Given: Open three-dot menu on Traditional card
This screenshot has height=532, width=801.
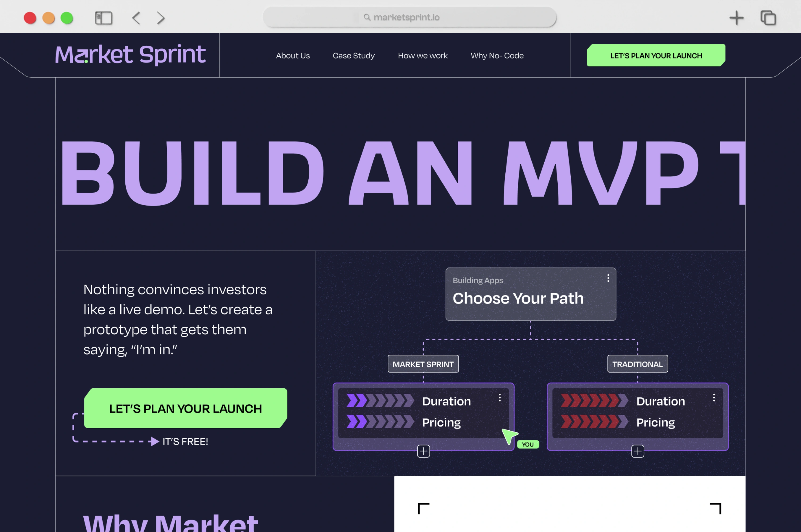Looking at the screenshot, I should tap(714, 398).
